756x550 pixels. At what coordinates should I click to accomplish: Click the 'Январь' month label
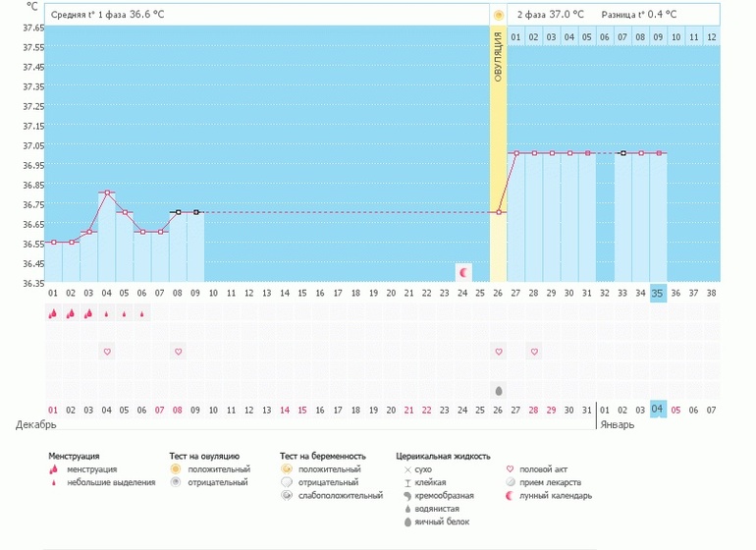coord(618,424)
